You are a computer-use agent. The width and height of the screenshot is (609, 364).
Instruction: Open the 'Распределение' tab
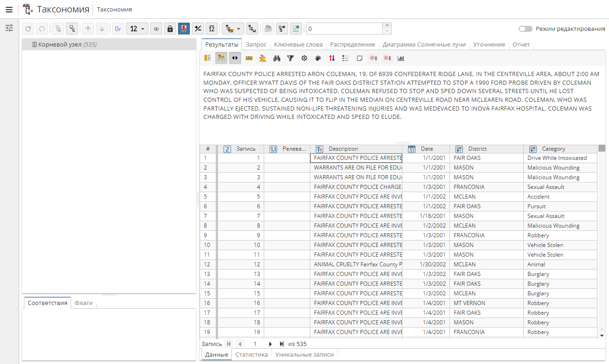click(x=353, y=45)
